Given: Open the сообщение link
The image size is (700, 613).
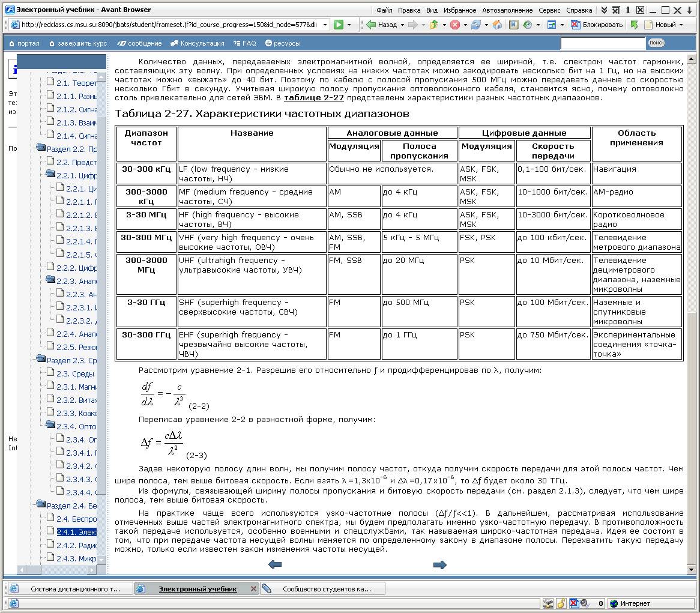Looking at the screenshot, I should pyautogui.click(x=139, y=43).
